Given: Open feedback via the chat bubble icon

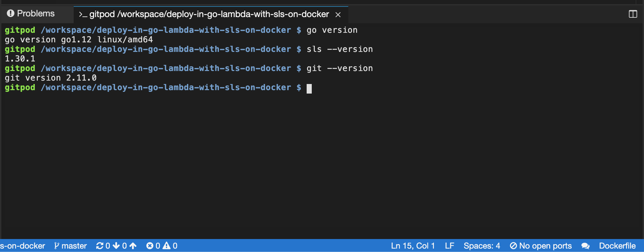Looking at the screenshot, I should click(586, 246).
